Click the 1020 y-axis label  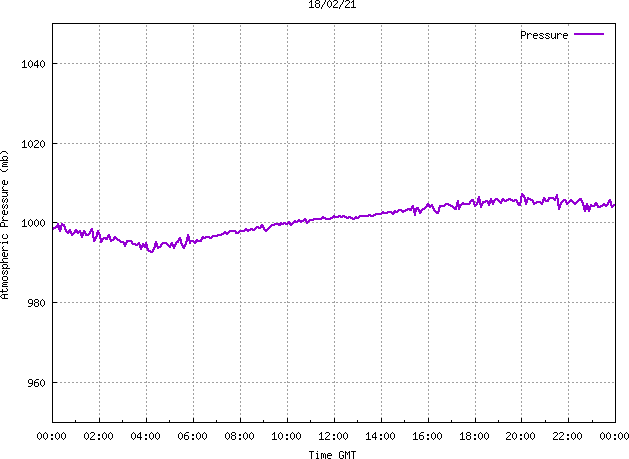coord(33,144)
